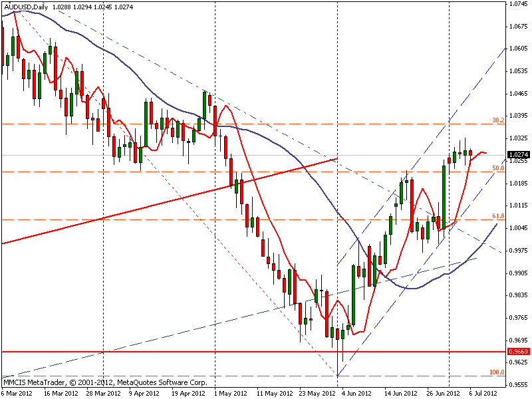The height and width of the screenshot is (399, 532).
Task: Click the 0.9765 price axis value
Action: click(x=519, y=318)
